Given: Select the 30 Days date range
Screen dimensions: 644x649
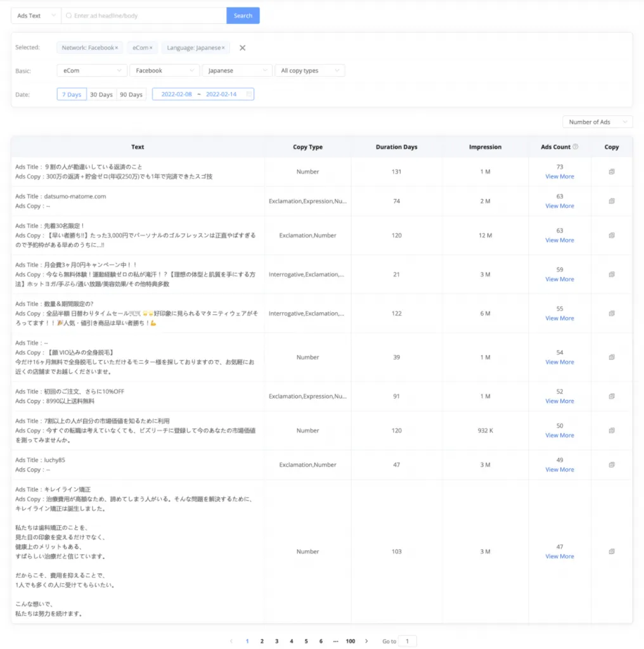Looking at the screenshot, I should 101,94.
